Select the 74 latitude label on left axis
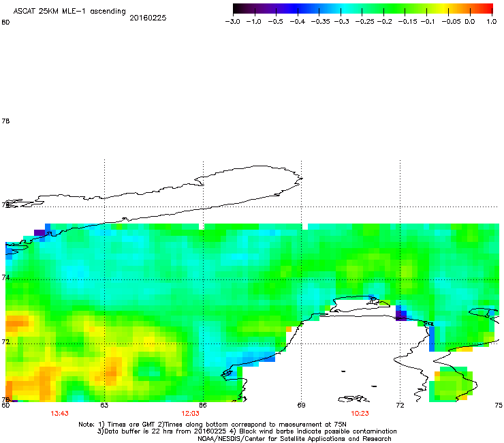The height and width of the screenshot is (443, 504). click(x=5, y=277)
